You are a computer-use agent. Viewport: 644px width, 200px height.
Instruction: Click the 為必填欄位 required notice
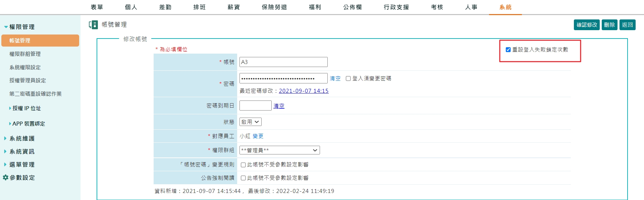(171, 49)
